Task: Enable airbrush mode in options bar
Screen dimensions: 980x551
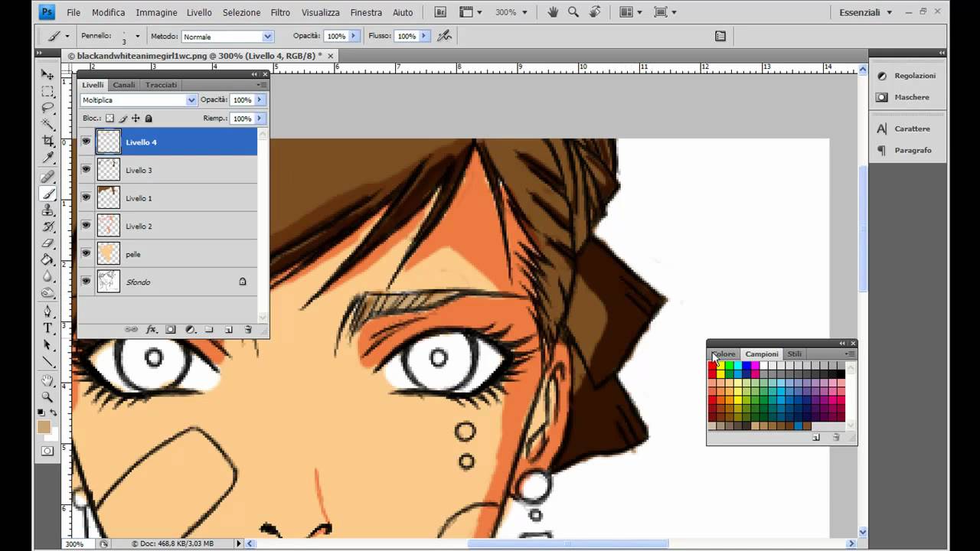Action: (x=444, y=36)
